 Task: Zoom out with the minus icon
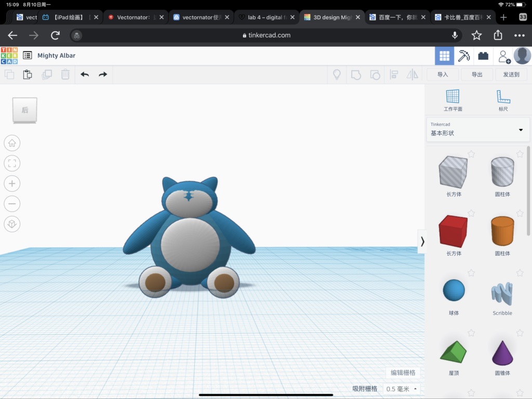coord(12,204)
